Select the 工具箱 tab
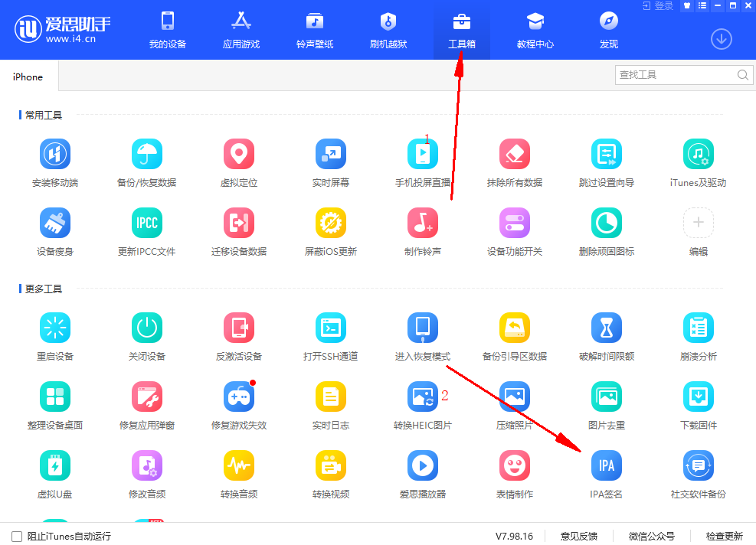This screenshot has width=756, height=545. coord(462,30)
